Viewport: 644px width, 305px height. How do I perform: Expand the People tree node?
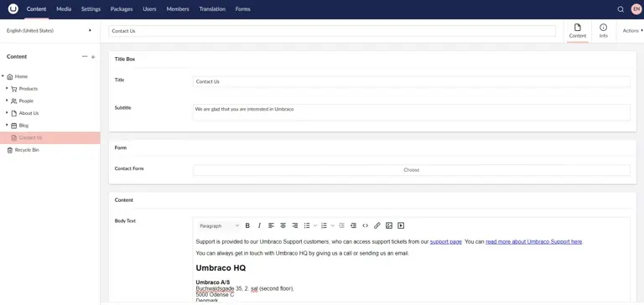[7, 101]
